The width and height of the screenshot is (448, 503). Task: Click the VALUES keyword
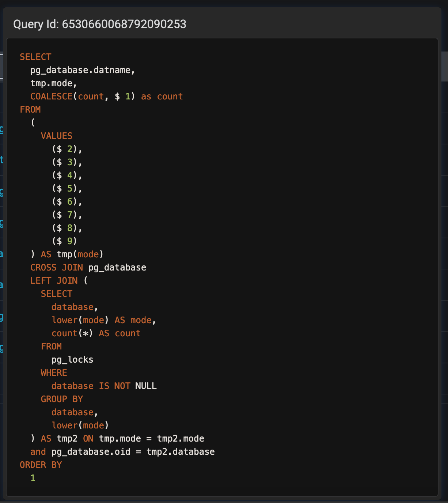[56, 136]
